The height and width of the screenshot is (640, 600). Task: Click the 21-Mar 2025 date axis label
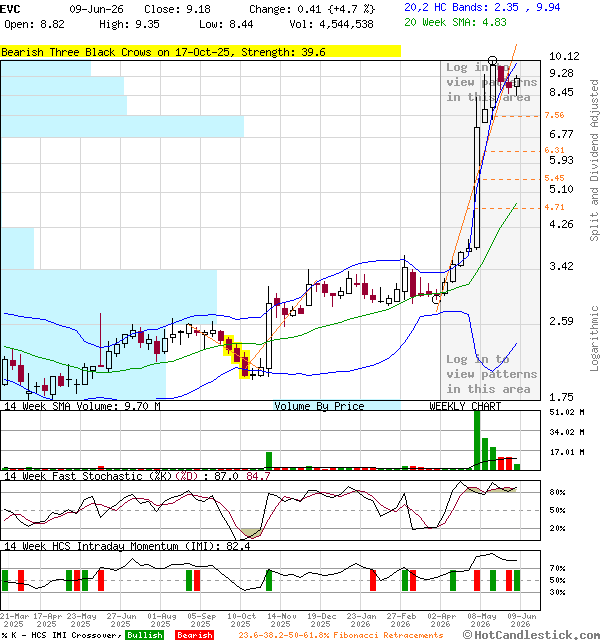14,620
